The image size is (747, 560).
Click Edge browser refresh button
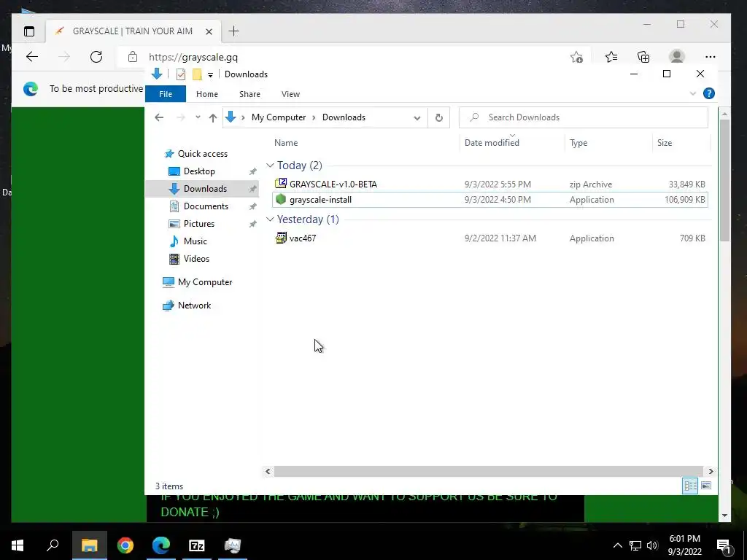coord(96,57)
